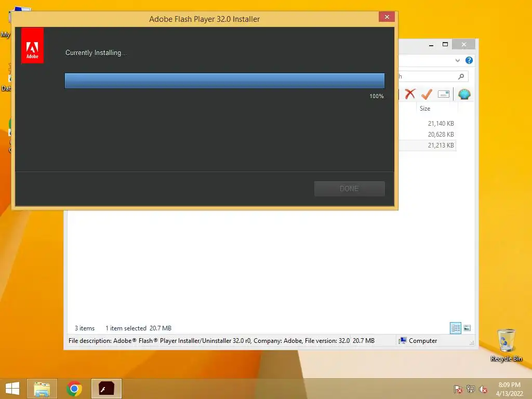The width and height of the screenshot is (532, 399).
Task: Click '1 item selected 20.7 MB' status text
Action: pos(138,328)
